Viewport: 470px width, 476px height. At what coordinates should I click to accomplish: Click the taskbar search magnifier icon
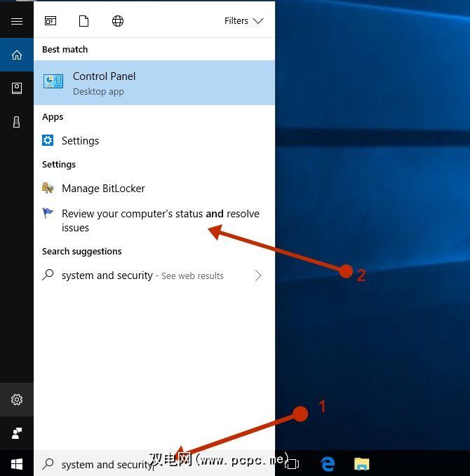tap(48, 463)
